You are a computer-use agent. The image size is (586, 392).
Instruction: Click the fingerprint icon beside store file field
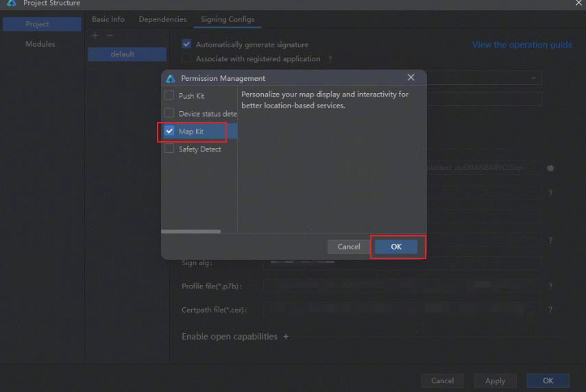coord(550,168)
